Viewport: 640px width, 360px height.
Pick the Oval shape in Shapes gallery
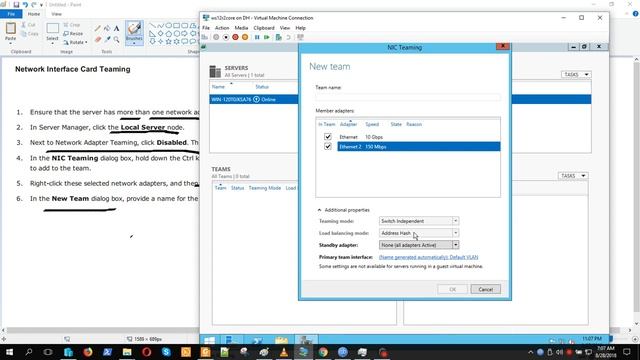click(168, 26)
